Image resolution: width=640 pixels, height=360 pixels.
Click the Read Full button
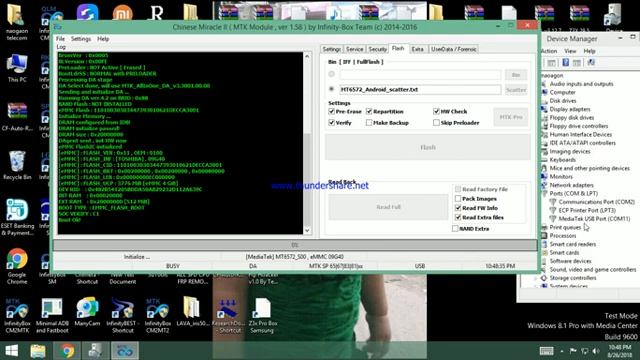[388, 207]
